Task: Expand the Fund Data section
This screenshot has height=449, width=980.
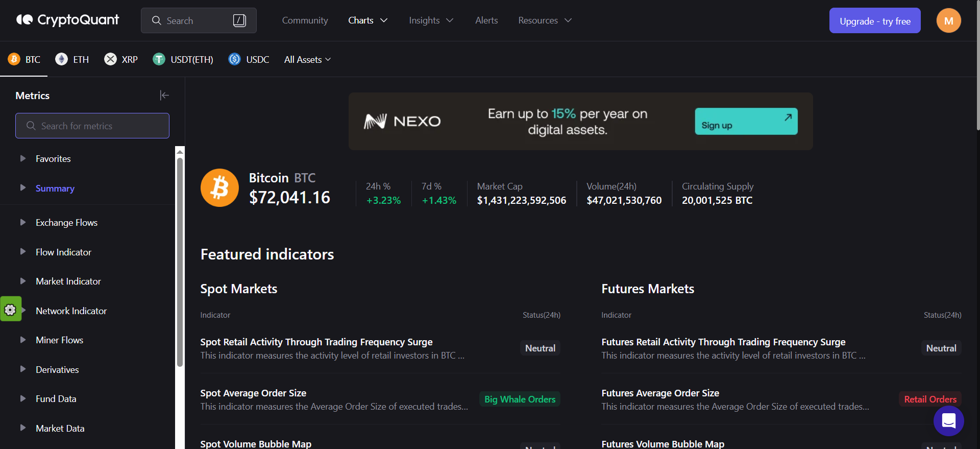Action: [22, 398]
